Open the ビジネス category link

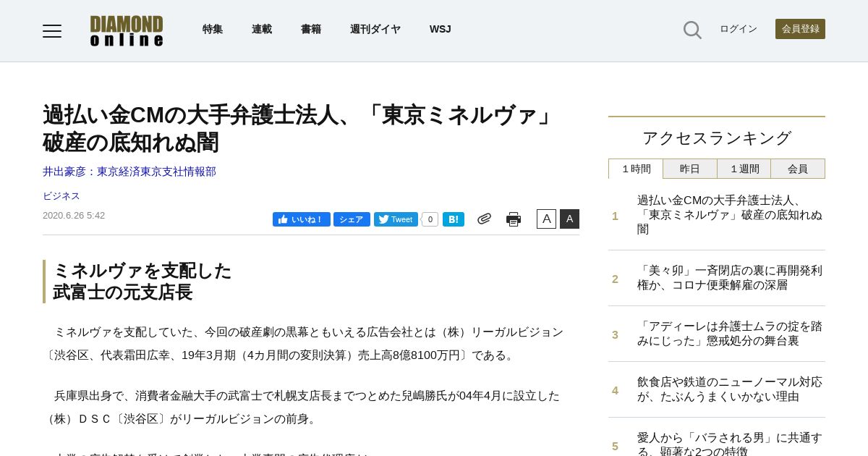pyautogui.click(x=61, y=196)
